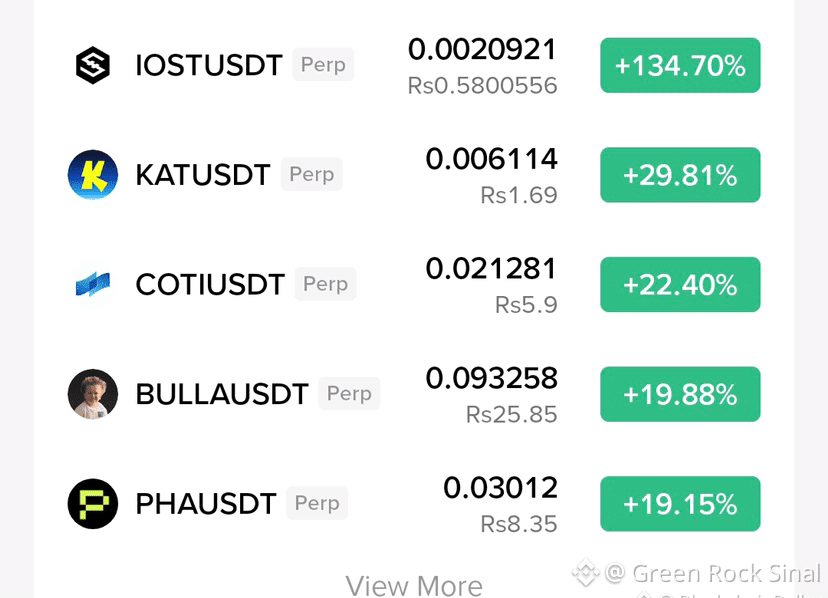Click the IOST coin logo icon
This screenshot has height=598, width=828.
(93, 65)
